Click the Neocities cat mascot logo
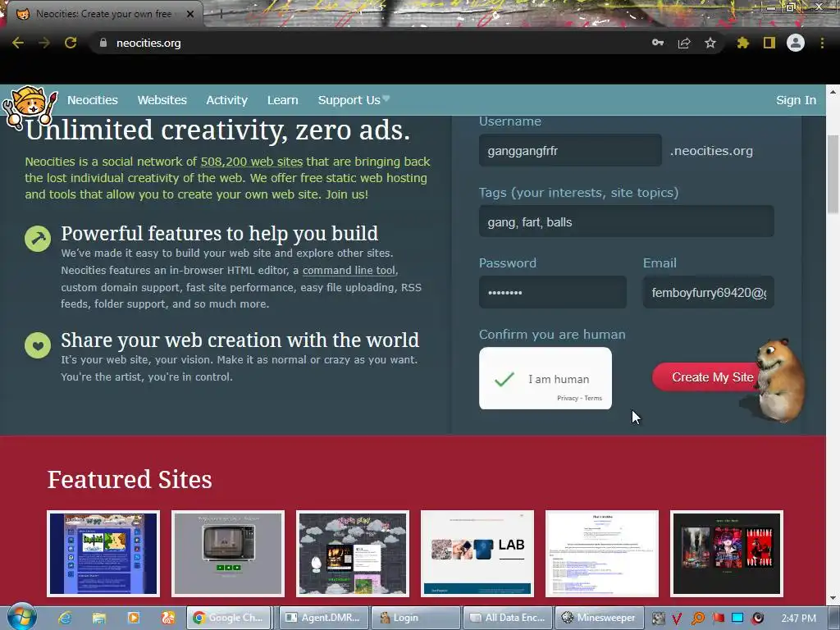The image size is (840, 630). pos(30,107)
